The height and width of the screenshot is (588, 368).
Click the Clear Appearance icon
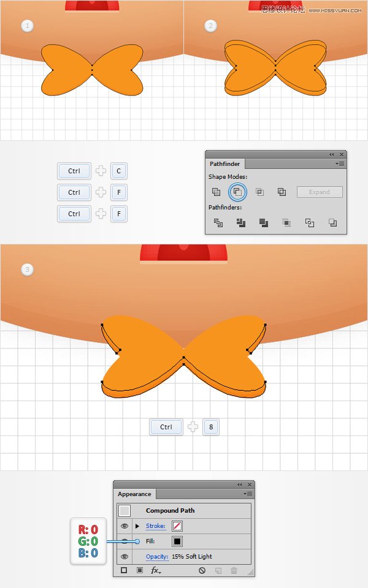tap(202, 571)
